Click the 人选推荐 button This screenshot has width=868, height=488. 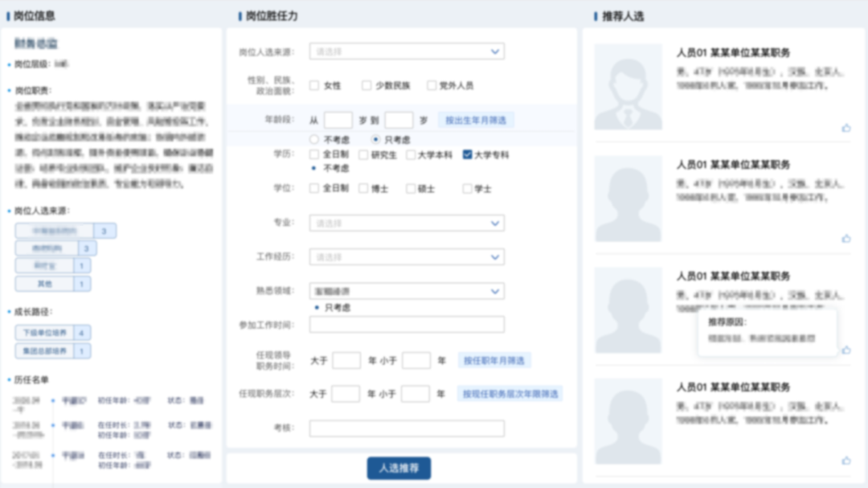click(399, 468)
